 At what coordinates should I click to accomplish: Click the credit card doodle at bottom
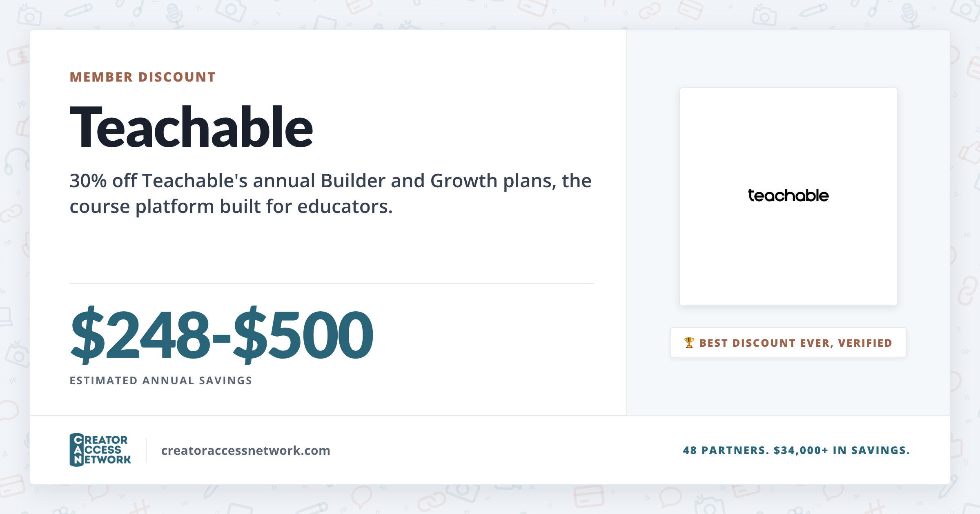tap(588, 496)
